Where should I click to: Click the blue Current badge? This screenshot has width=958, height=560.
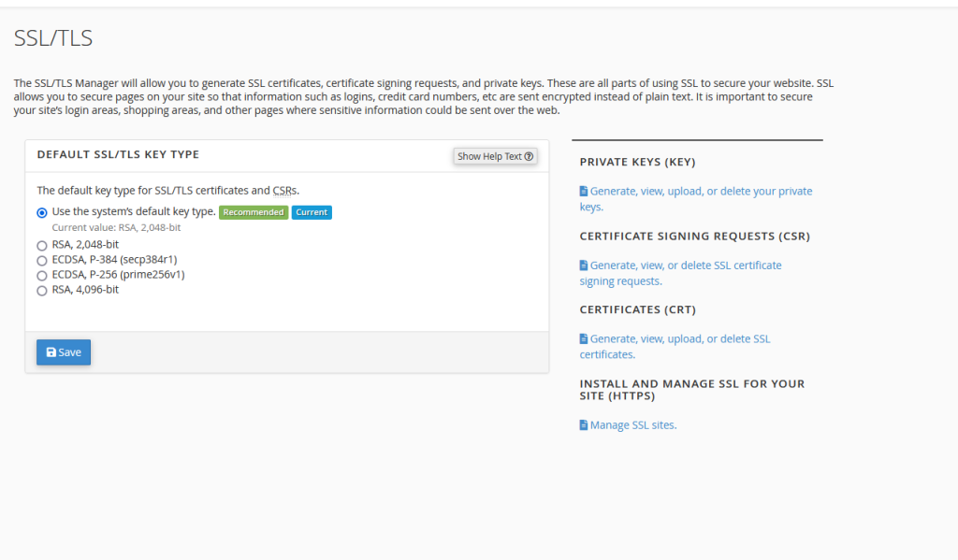tap(312, 212)
